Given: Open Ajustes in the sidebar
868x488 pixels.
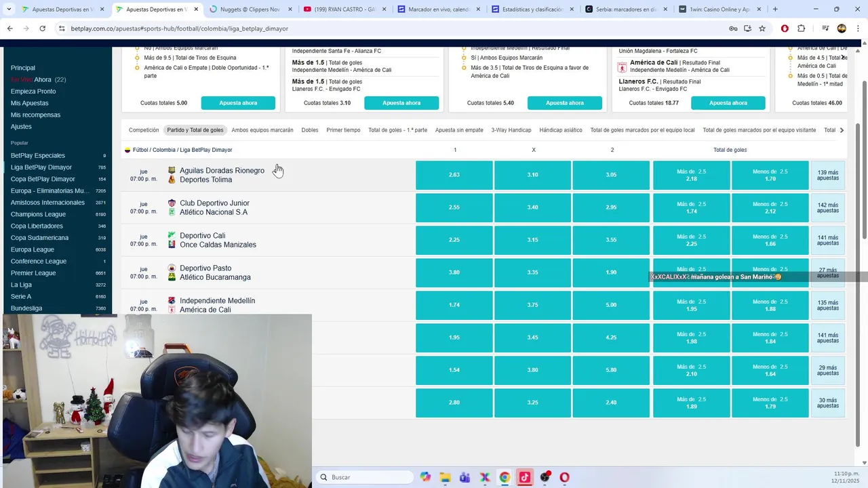Looking at the screenshot, I should [21, 127].
